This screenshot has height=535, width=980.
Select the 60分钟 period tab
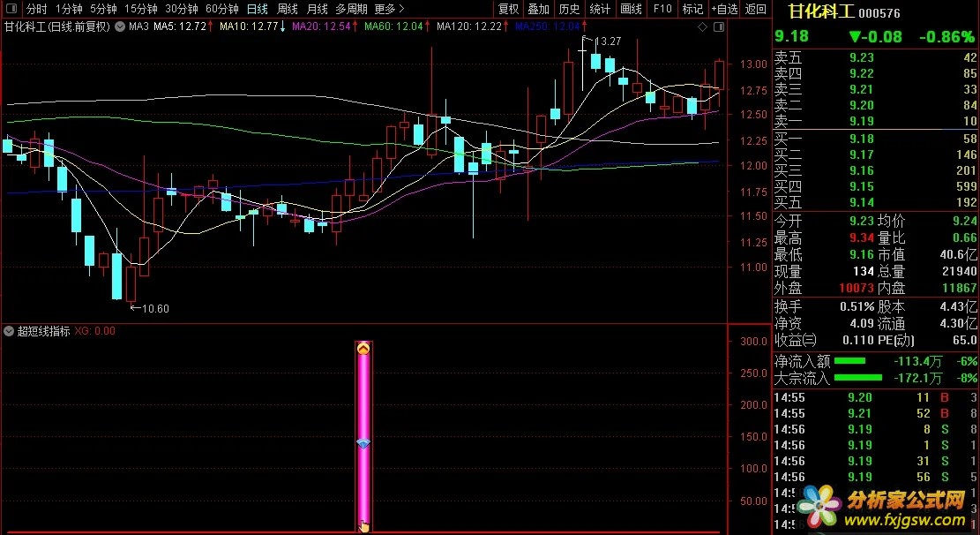pos(222,9)
